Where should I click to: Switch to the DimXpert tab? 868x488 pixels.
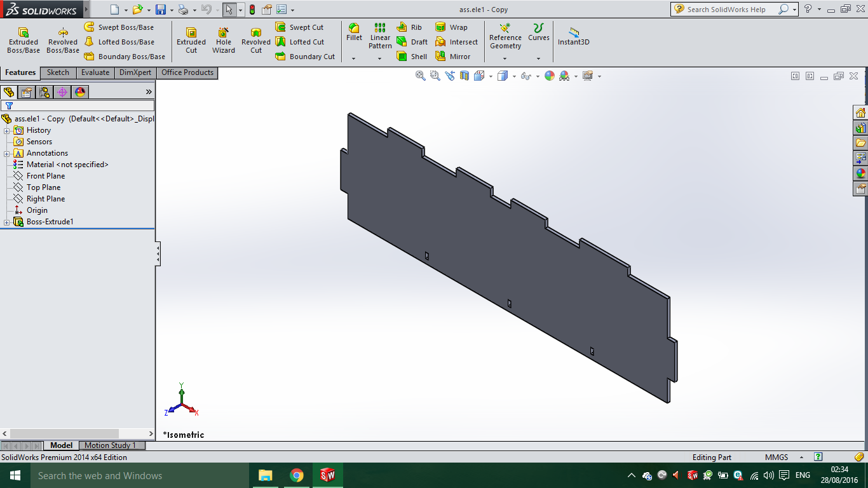[x=135, y=72]
